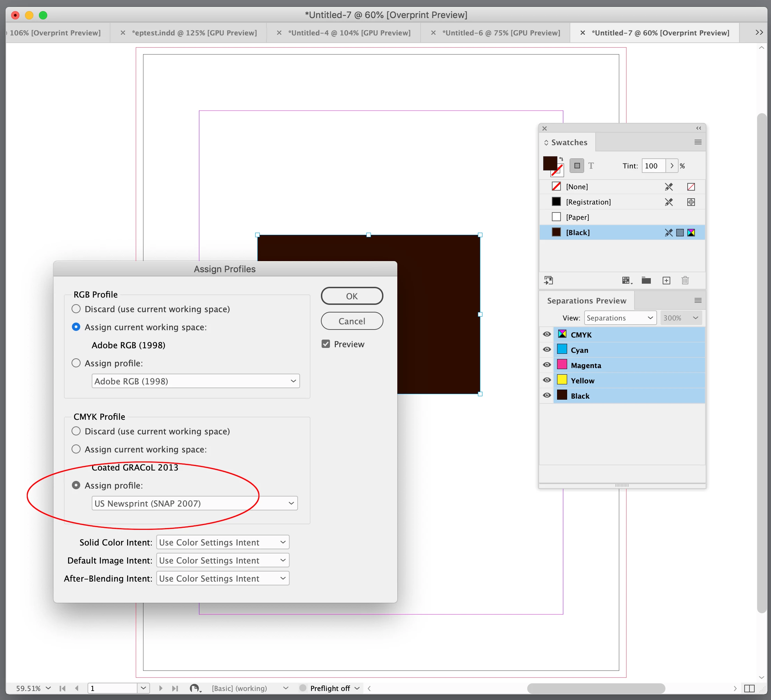Image resolution: width=771 pixels, height=700 pixels.
Task: Expand the Solid Color Intent dropdown
Action: pos(223,542)
